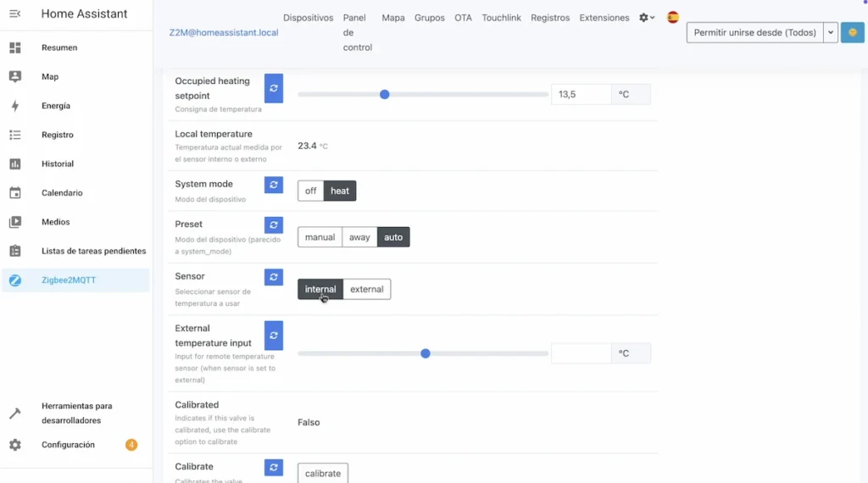Select the manual preset
The width and height of the screenshot is (868, 483).
click(x=320, y=237)
